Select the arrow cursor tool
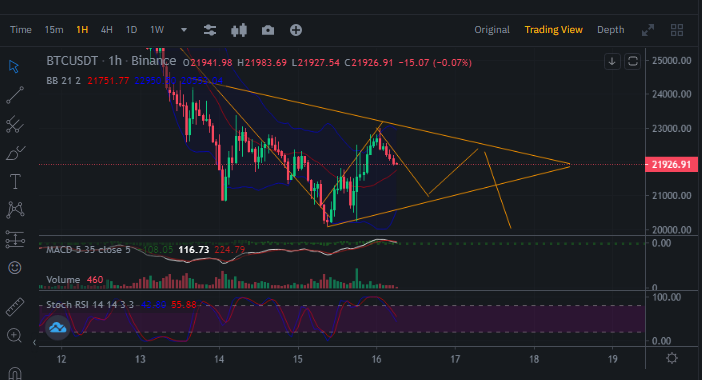The image size is (702, 380). [14, 67]
